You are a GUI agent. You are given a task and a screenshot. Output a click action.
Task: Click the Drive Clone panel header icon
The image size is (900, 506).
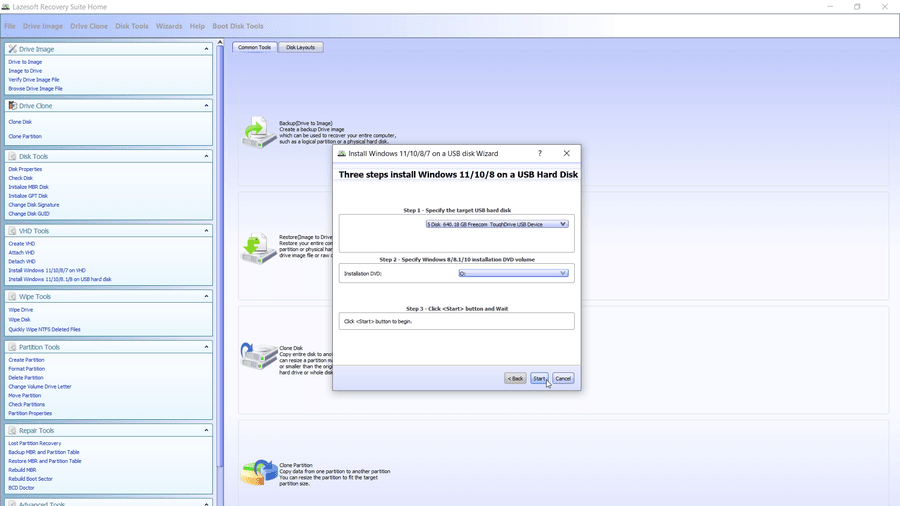[x=13, y=106]
